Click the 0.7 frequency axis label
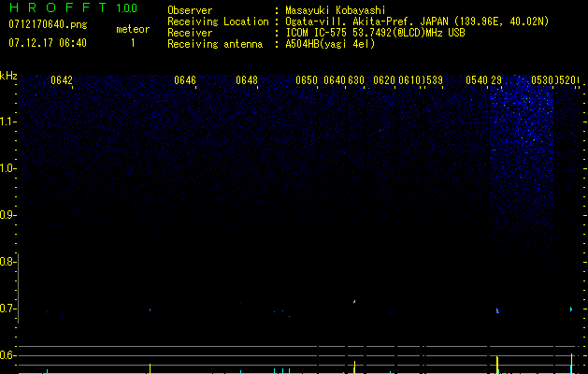This screenshot has width=588, height=374. click(x=7, y=309)
